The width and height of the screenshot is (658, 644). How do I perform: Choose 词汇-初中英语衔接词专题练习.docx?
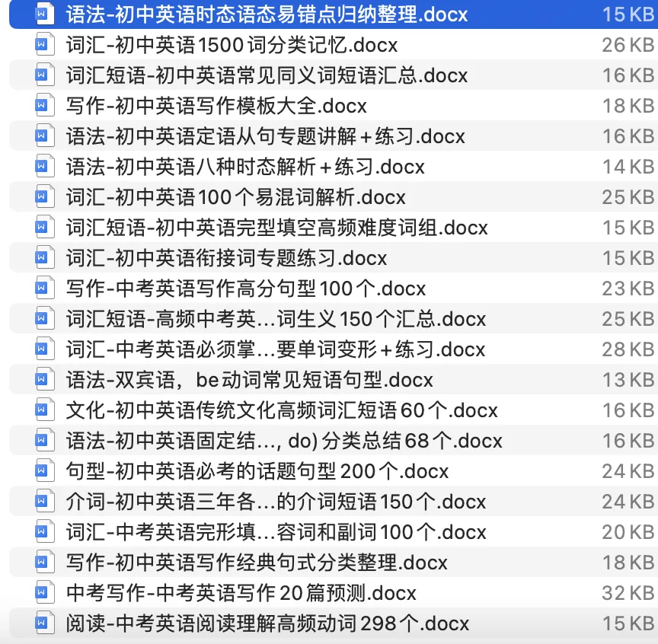click(x=226, y=258)
